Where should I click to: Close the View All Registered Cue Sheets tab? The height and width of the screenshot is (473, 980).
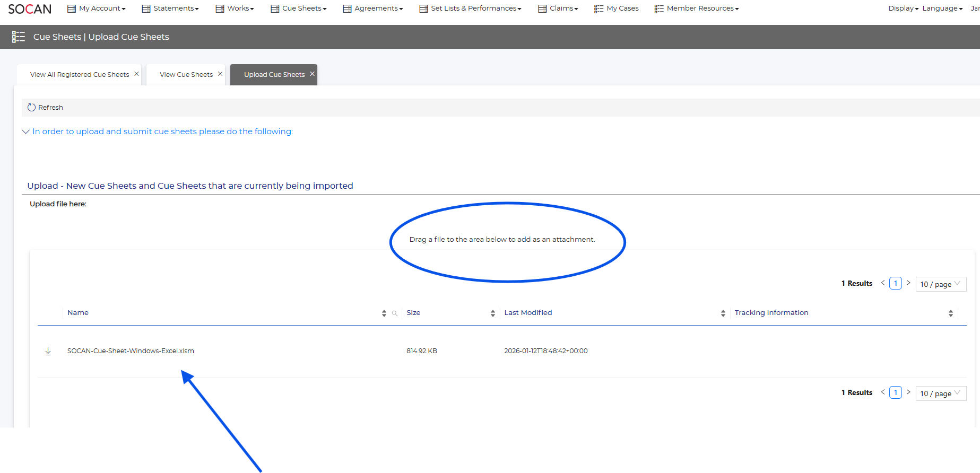pyautogui.click(x=136, y=74)
